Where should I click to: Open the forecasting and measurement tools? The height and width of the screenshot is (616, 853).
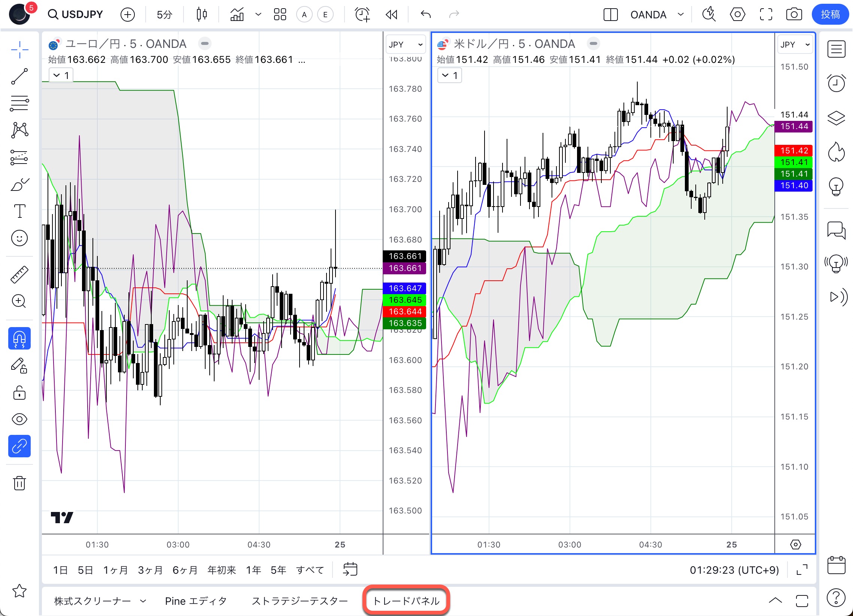pos(19,157)
